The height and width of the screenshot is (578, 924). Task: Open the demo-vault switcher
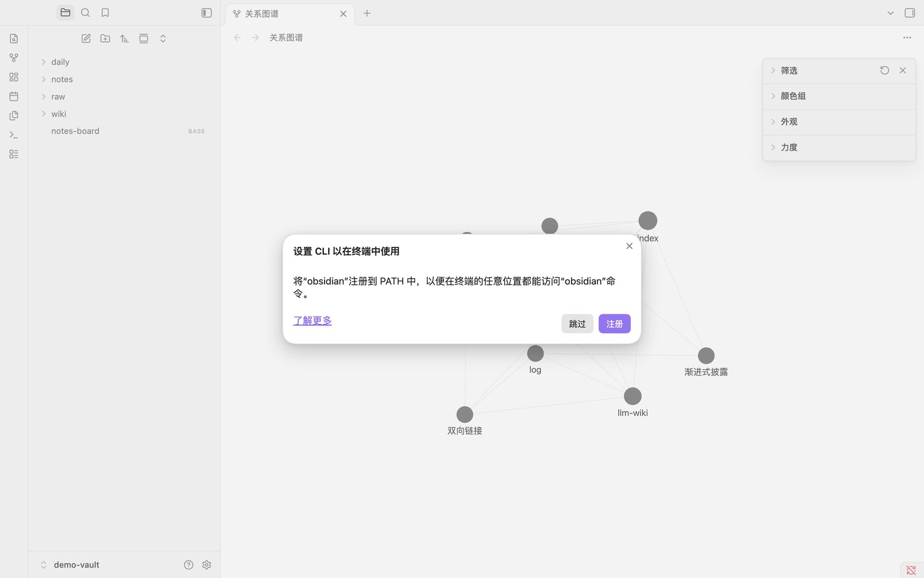click(x=70, y=565)
